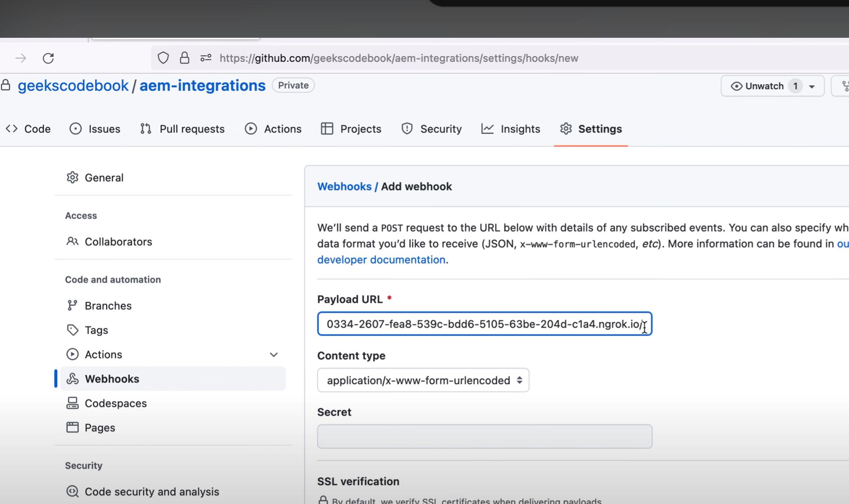Switch to the Code tab
Viewport: 849px width, 504px height.
[x=28, y=129]
